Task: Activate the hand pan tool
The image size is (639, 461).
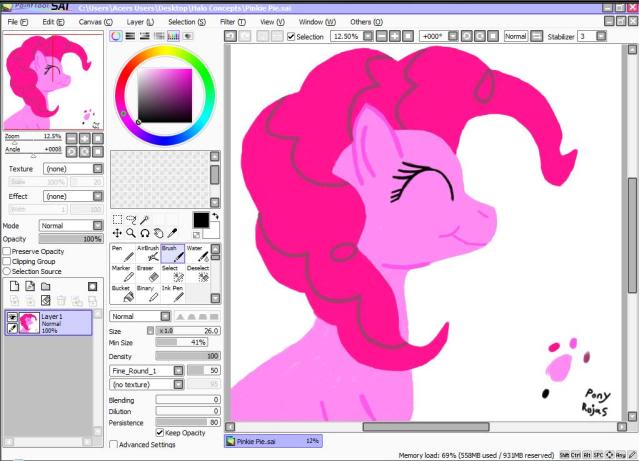Action: (159, 233)
